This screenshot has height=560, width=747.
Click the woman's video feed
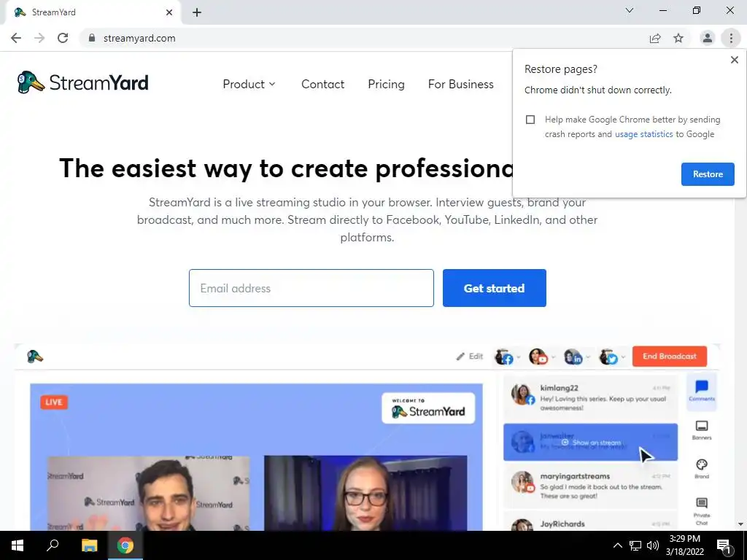click(x=365, y=493)
